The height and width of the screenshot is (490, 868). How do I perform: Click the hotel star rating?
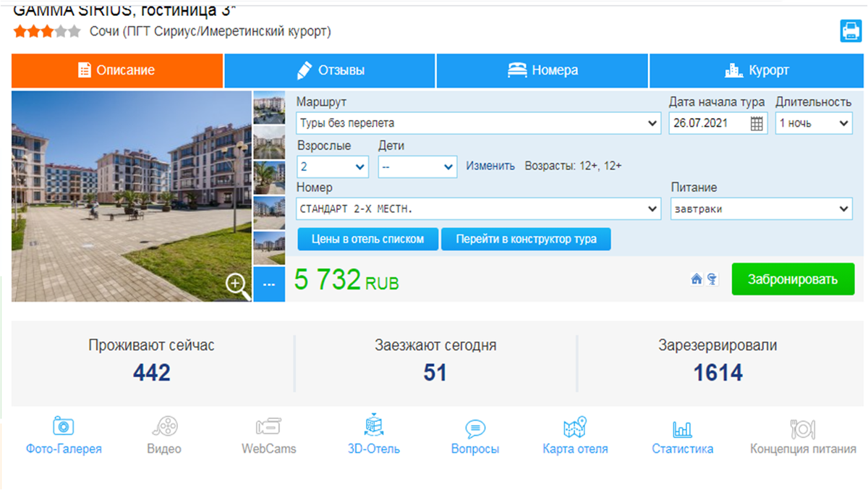(x=47, y=31)
